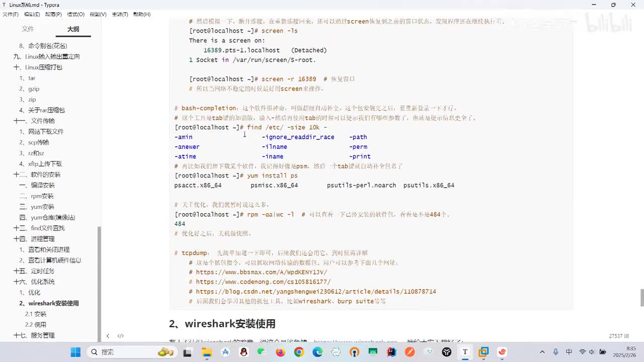Image resolution: width=644 pixels, height=362 pixels.
Task: Switch to the 文件 sidebar tab
Action: [28, 29]
